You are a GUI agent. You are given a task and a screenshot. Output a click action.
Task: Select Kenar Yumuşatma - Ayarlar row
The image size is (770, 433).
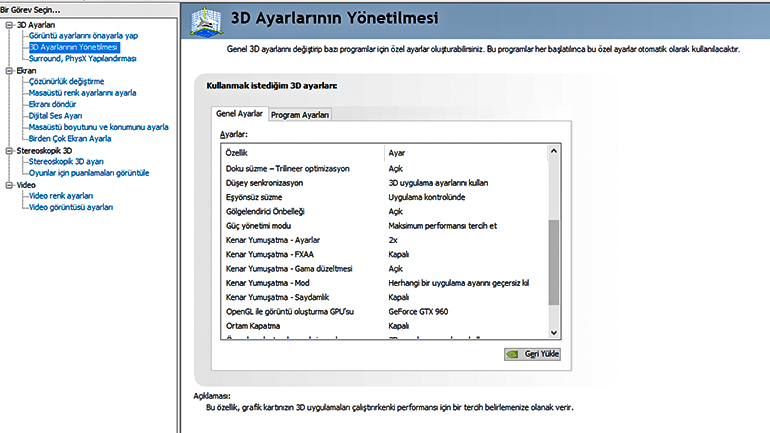pos(385,240)
